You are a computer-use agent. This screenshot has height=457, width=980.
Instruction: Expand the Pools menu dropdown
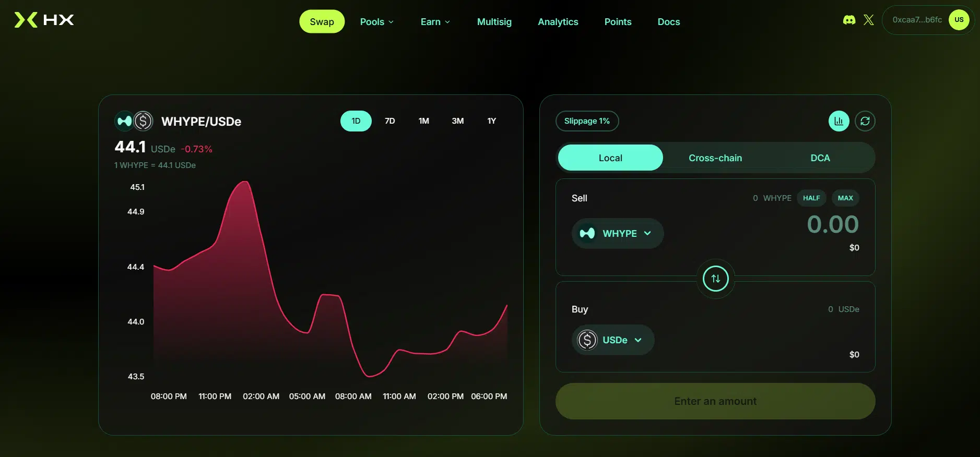point(377,22)
